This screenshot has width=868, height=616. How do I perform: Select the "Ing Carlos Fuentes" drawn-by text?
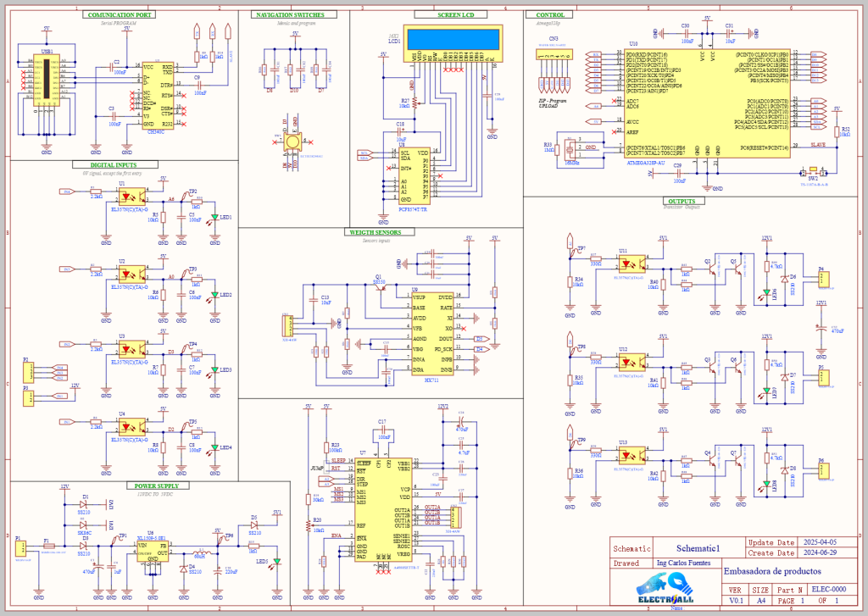click(x=684, y=563)
